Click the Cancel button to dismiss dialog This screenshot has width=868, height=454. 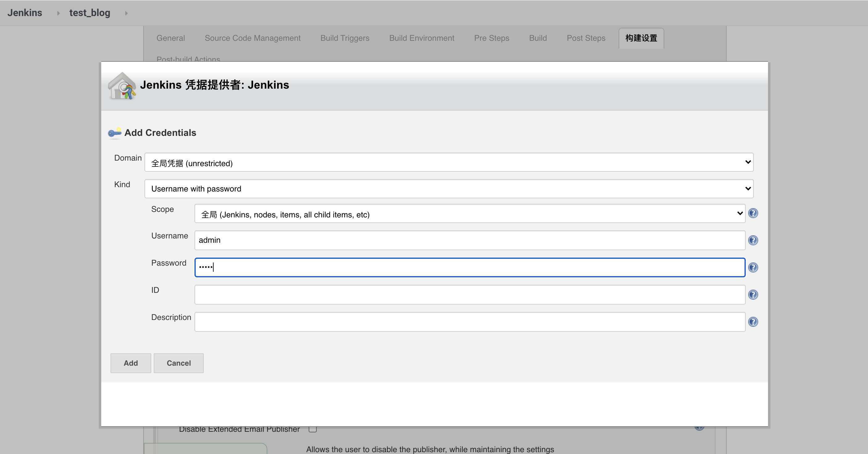click(178, 363)
